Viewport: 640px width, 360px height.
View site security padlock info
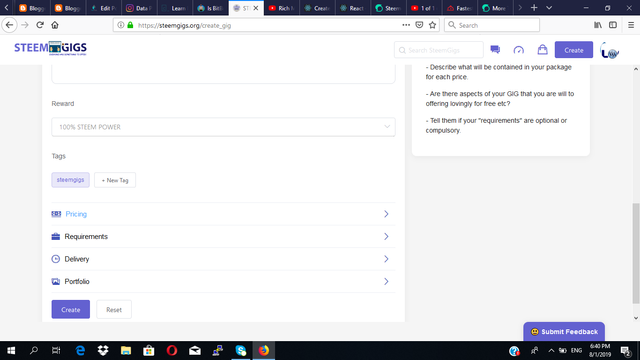pos(130,25)
